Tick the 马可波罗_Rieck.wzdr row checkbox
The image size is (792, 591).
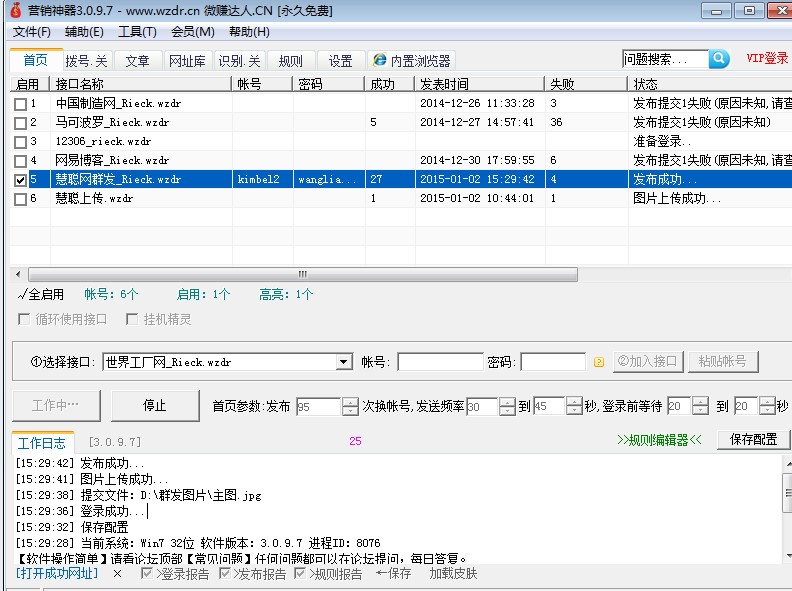click(x=20, y=123)
